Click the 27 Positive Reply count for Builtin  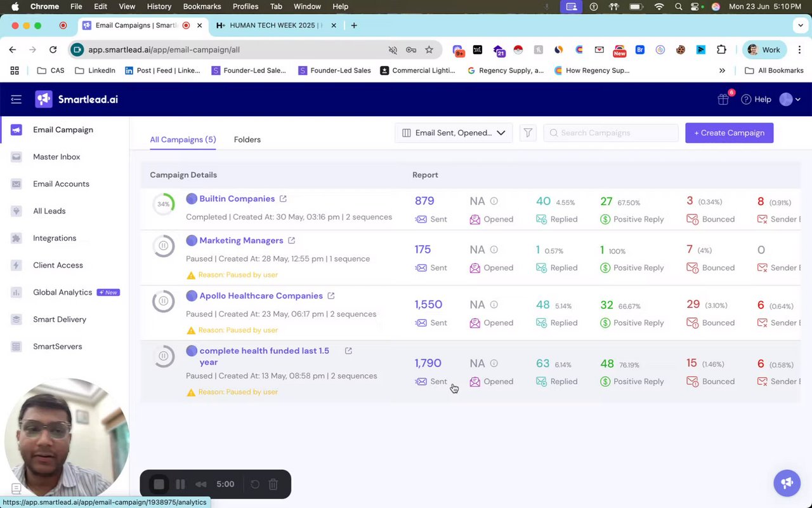pyautogui.click(x=606, y=201)
